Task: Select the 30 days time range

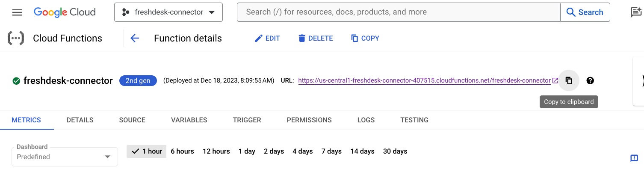Action: 395,151
